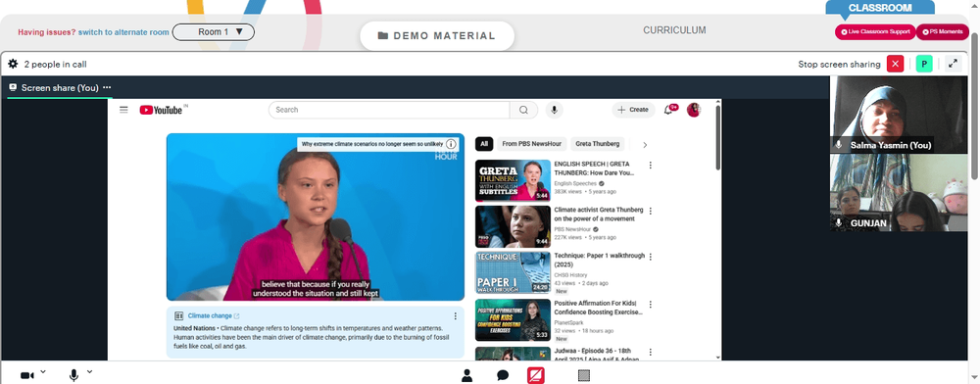Open the chat bubble icon

coord(503,375)
